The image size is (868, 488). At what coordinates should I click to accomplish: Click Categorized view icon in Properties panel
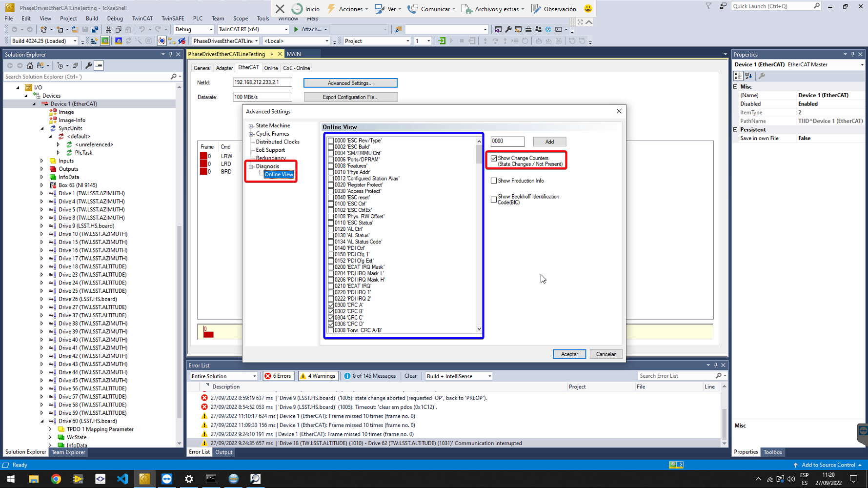click(738, 76)
